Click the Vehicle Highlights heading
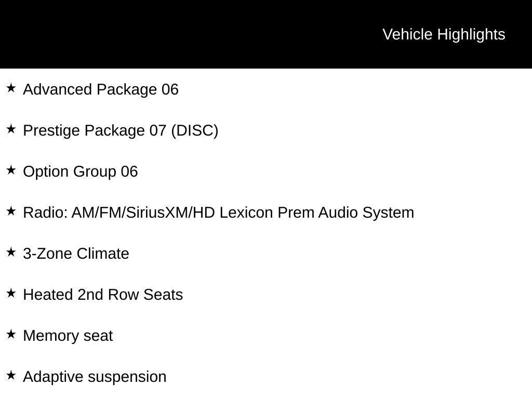Image resolution: width=532 pixels, height=399 pixels. point(444,34)
